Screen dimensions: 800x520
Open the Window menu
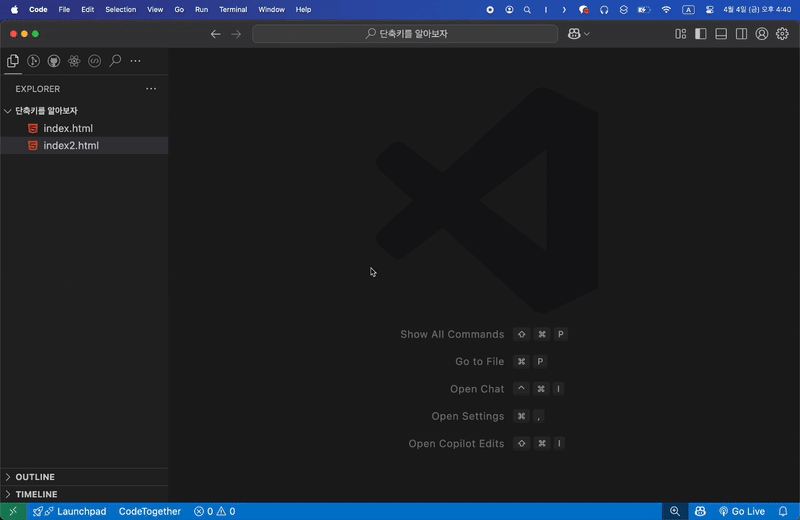click(271, 9)
